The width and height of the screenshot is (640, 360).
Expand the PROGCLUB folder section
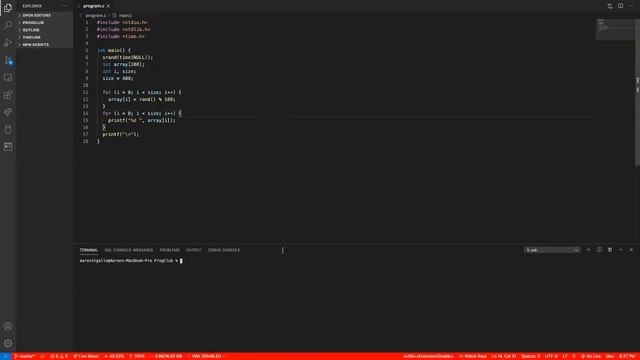[44, 22]
